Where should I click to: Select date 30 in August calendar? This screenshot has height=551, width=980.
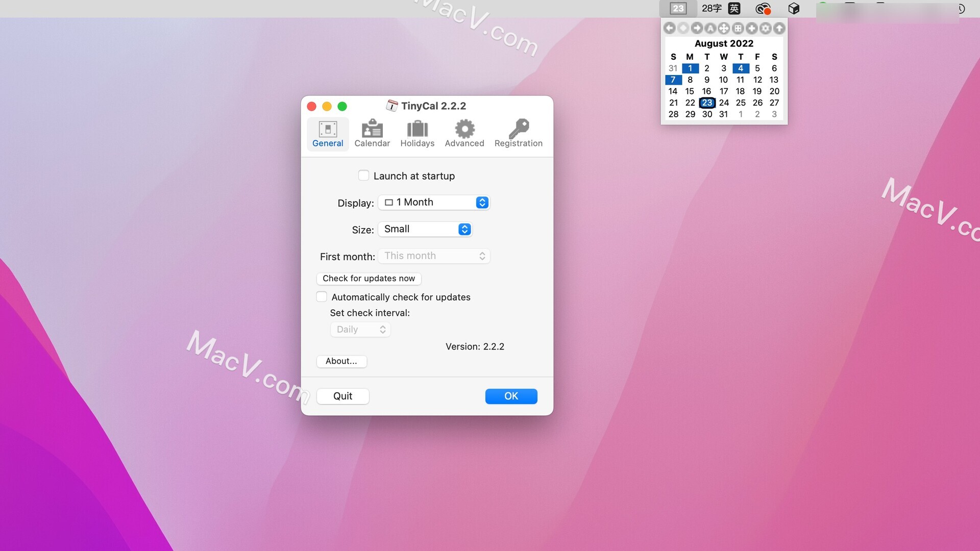(x=707, y=114)
